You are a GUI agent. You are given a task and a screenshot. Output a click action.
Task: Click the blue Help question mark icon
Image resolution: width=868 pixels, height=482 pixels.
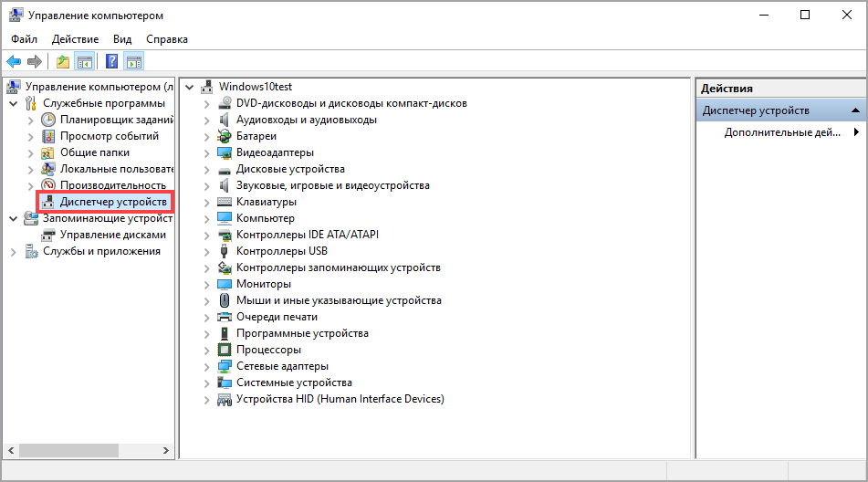[x=111, y=62]
